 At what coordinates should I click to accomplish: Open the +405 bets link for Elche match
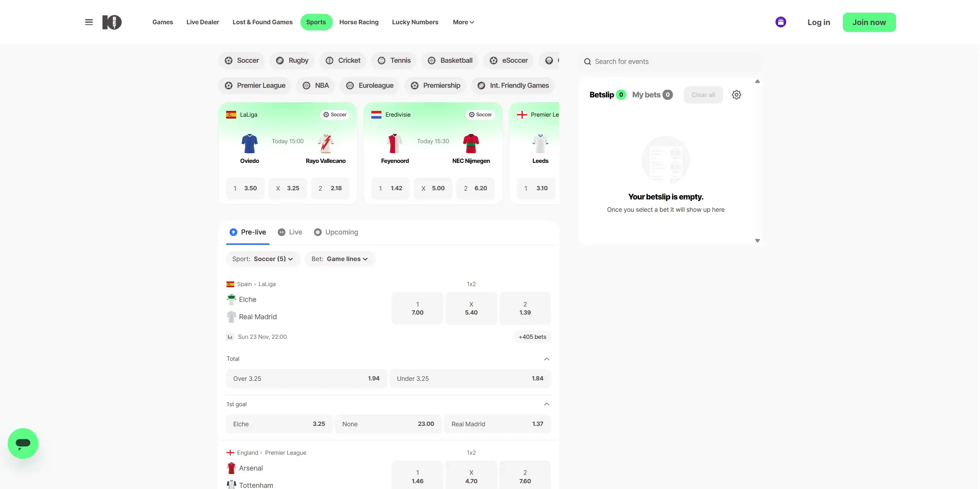pyautogui.click(x=532, y=337)
